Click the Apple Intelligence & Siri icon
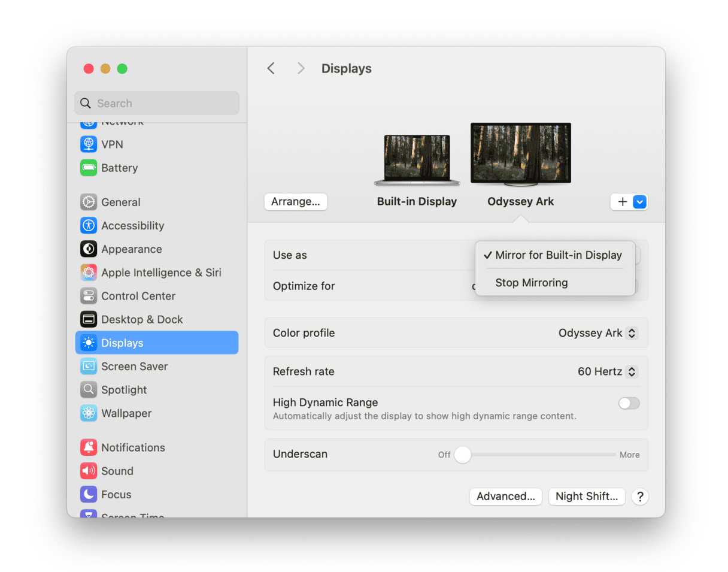 pyautogui.click(x=89, y=273)
